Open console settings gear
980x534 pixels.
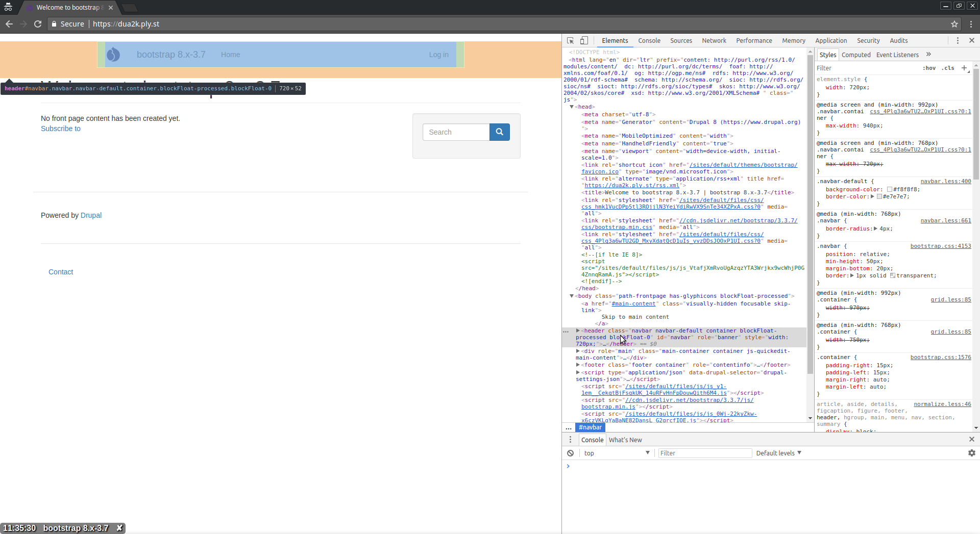pyautogui.click(x=971, y=453)
